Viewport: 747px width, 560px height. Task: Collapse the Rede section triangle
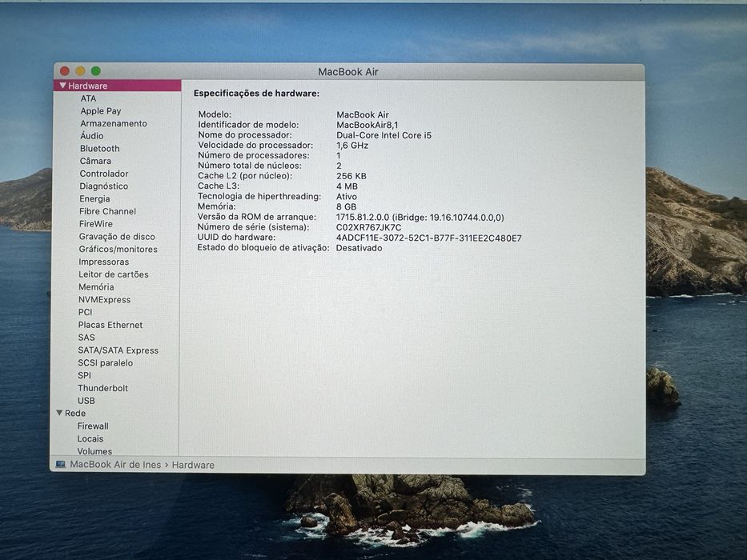coord(59,413)
